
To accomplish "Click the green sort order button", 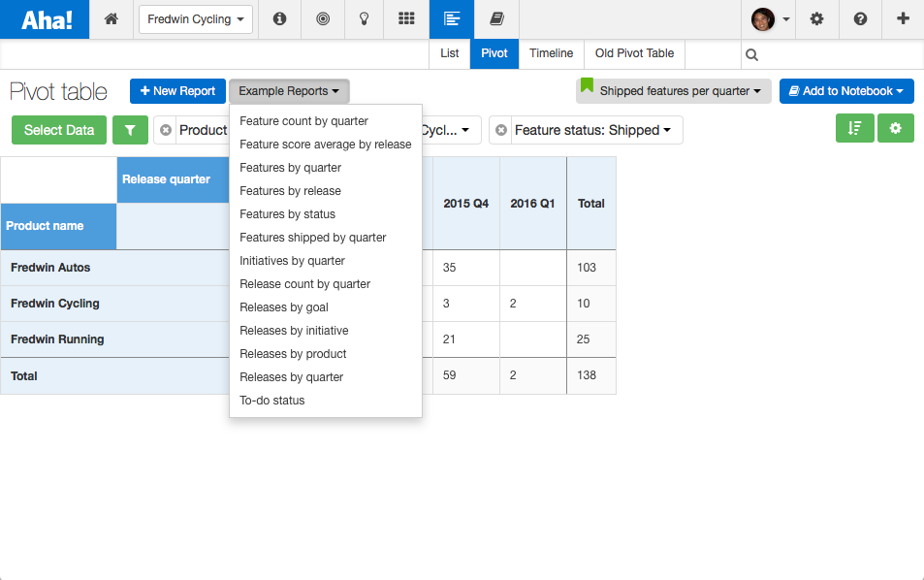I will coord(854,128).
